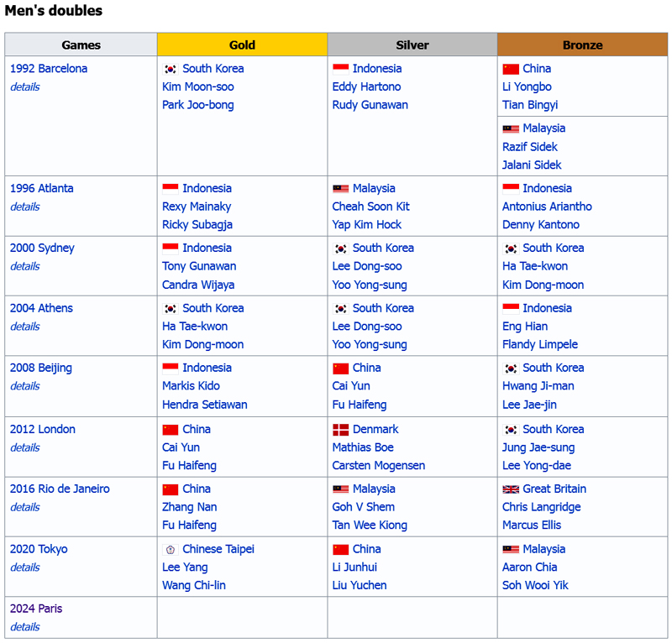Click Great Britain flag icon

point(511,489)
